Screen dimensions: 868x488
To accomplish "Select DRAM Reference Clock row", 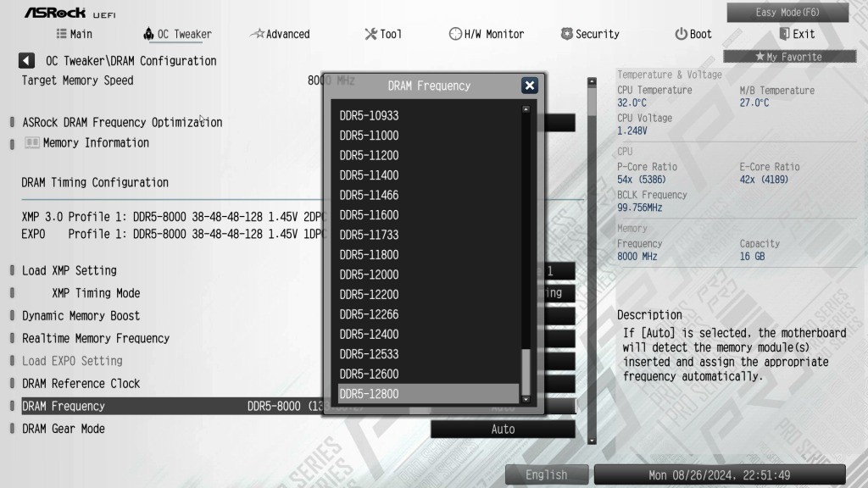I will 81,384.
